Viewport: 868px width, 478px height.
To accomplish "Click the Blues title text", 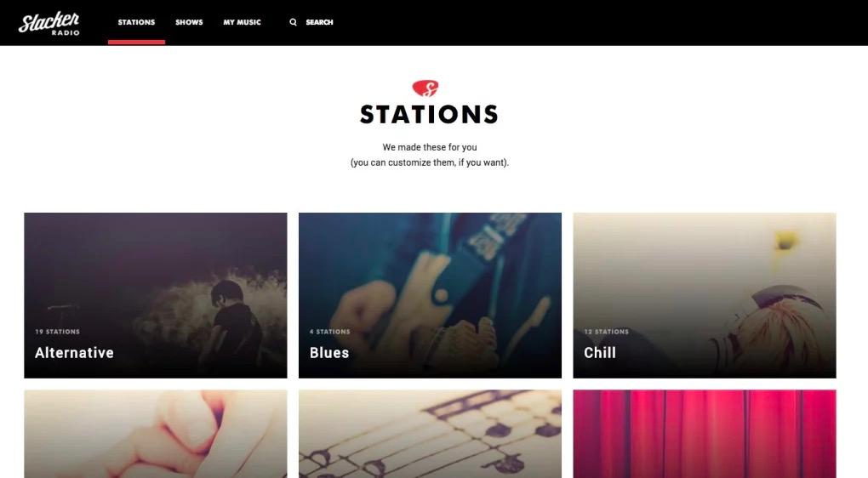I will tap(329, 352).
